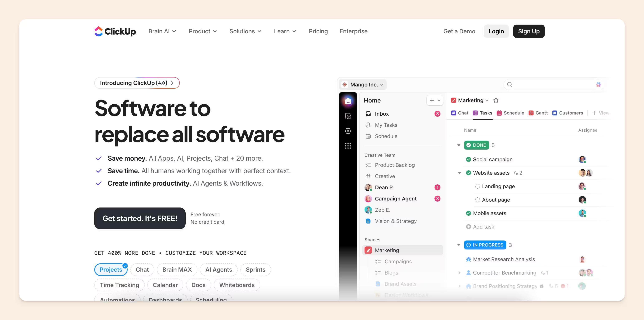Open the Campaigns list under Marketing

[398, 261]
